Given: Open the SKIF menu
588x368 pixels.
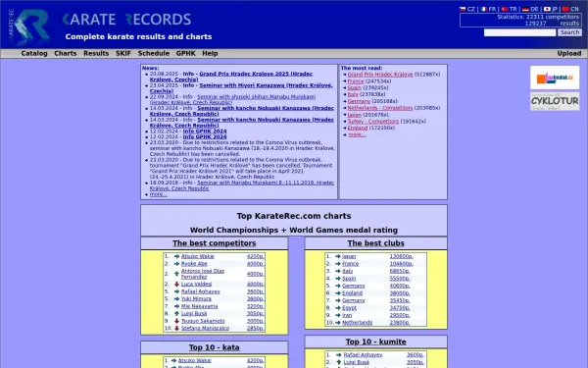Looking at the screenshot, I should (123, 53).
